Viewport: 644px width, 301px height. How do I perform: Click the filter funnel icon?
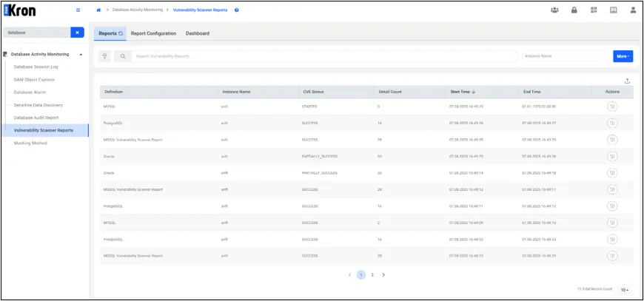click(x=104, y=56)
